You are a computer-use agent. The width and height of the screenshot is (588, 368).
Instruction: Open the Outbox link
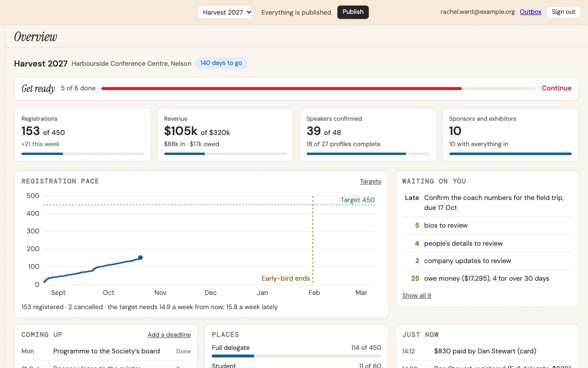[x=530, y=12]
